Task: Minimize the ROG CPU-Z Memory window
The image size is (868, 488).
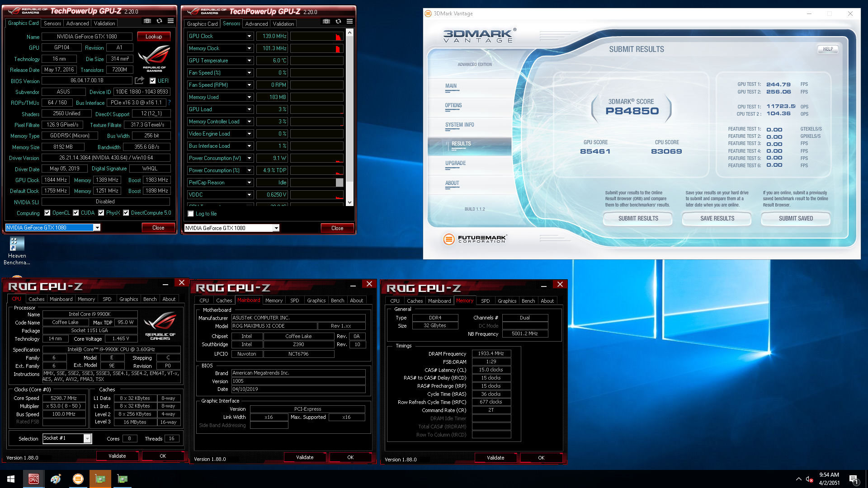Action: click(544, 285)
